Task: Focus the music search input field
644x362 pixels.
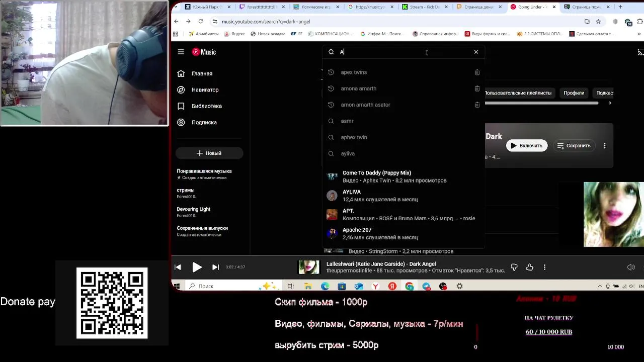Action: click(x=403, y=52)
